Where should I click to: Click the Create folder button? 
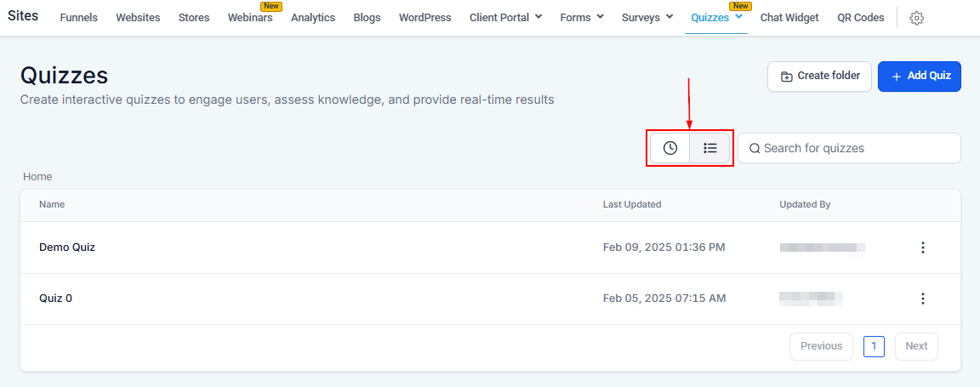click(x=819, y=77)
